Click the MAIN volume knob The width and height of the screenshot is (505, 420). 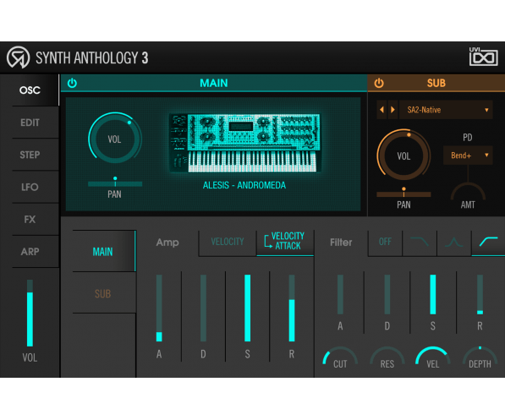pos(115,139)
